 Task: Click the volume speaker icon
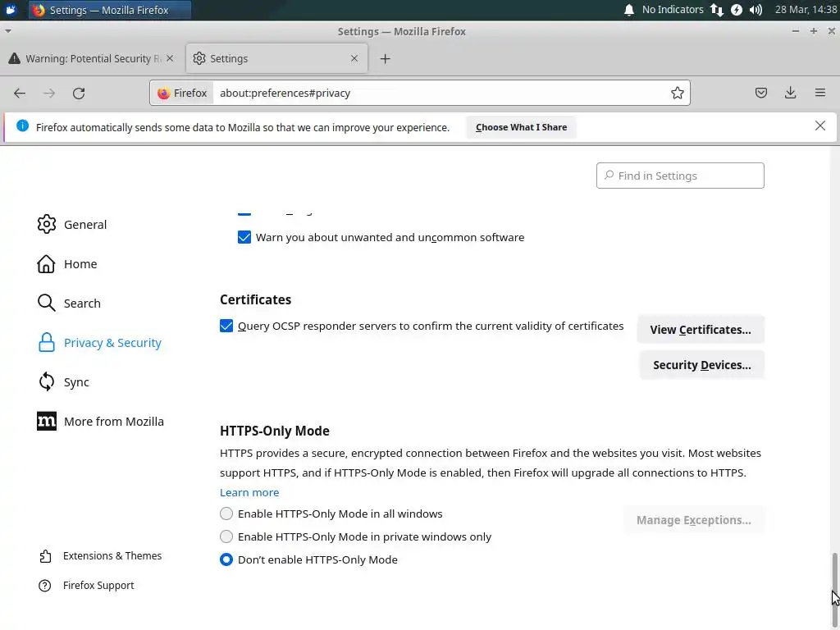pos(756,10)
